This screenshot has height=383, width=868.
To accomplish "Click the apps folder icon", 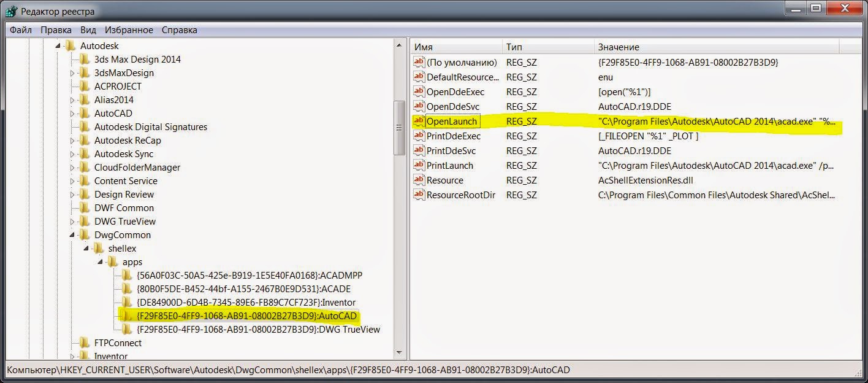I will click(x=113, y=262).
